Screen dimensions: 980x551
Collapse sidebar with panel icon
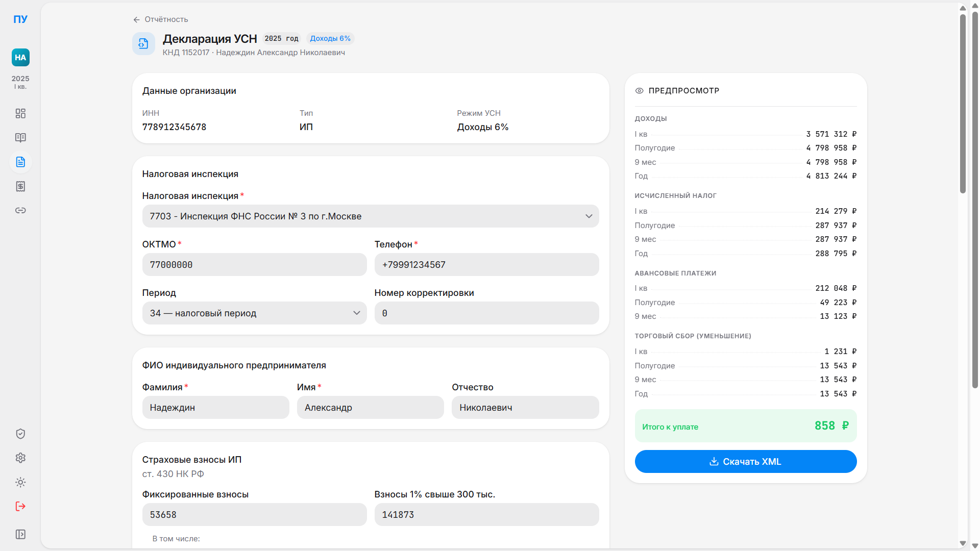[x=20, y=534]
